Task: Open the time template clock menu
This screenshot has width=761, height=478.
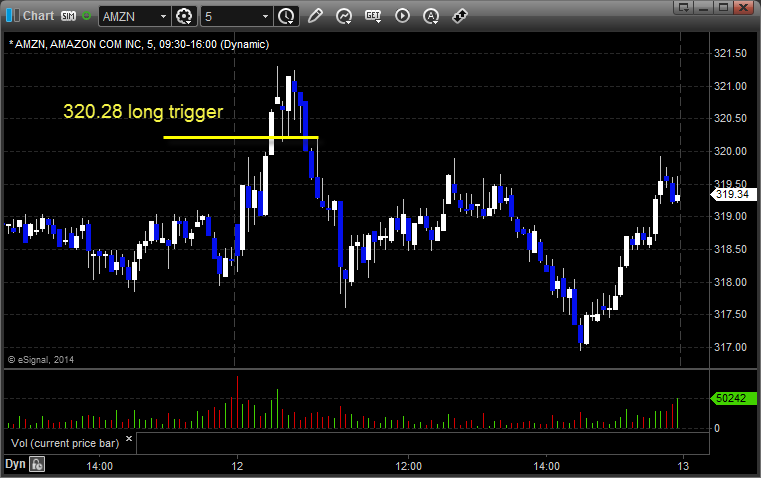Action: click(286, 16)
